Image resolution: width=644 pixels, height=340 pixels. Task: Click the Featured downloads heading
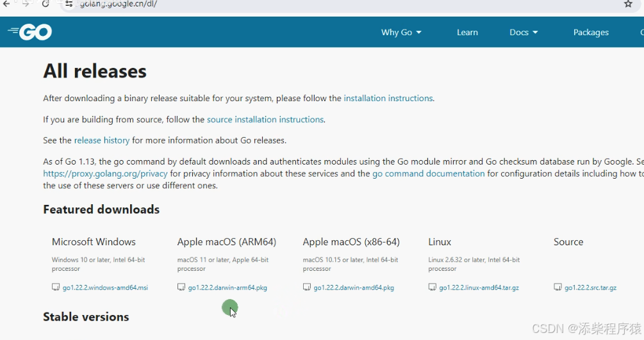[x=101, y=209]
